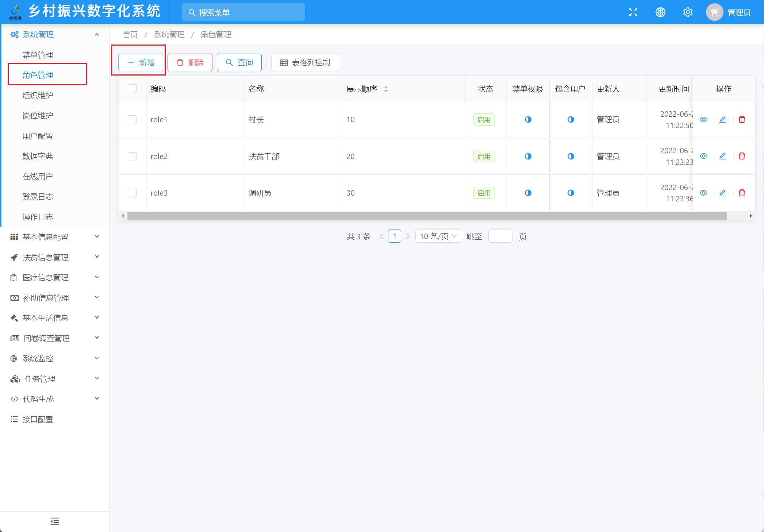
Task: Check the select-all checkbox in table header
Action: tap(132, 89)
